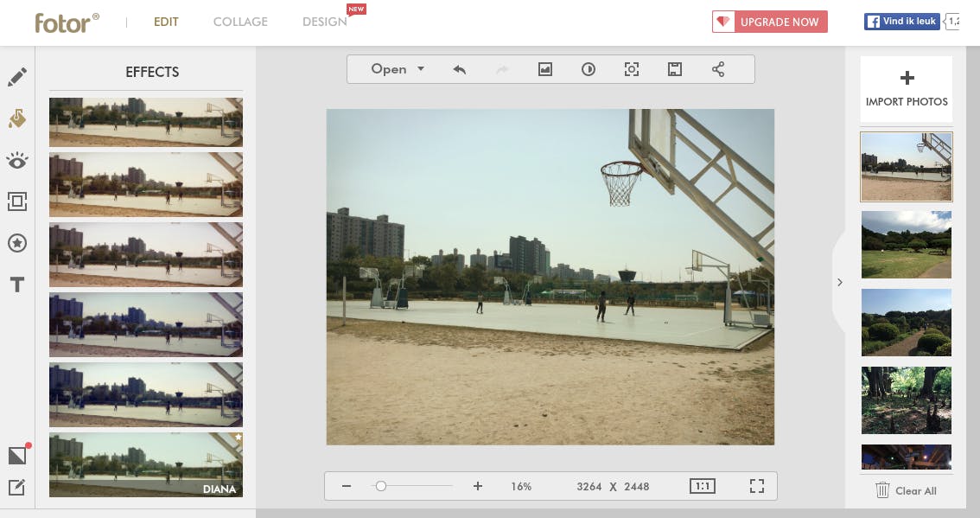
Task: Collapse the right photo panel arrow
Action: point(840,282)
